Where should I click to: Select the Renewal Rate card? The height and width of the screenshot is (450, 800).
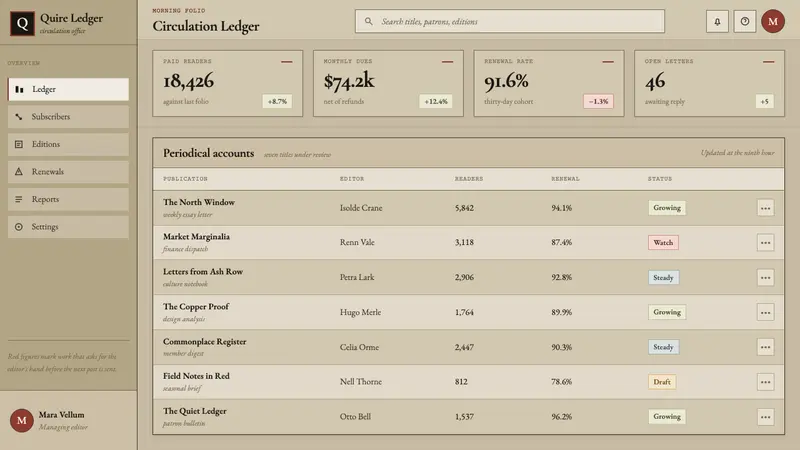[548, 83]
